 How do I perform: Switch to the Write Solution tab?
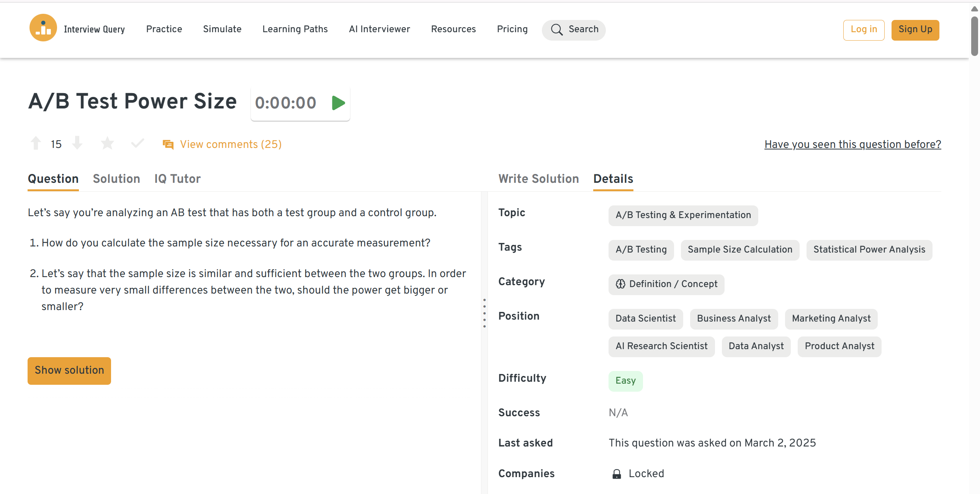pos(538,179)
